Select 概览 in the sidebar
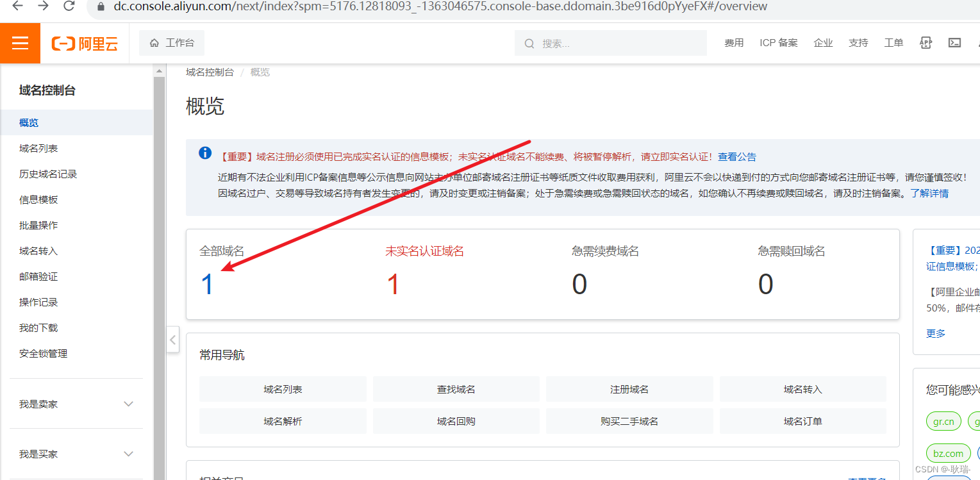Screen dimensions: 980x480 pyautogui.click(x=77, y=122)
